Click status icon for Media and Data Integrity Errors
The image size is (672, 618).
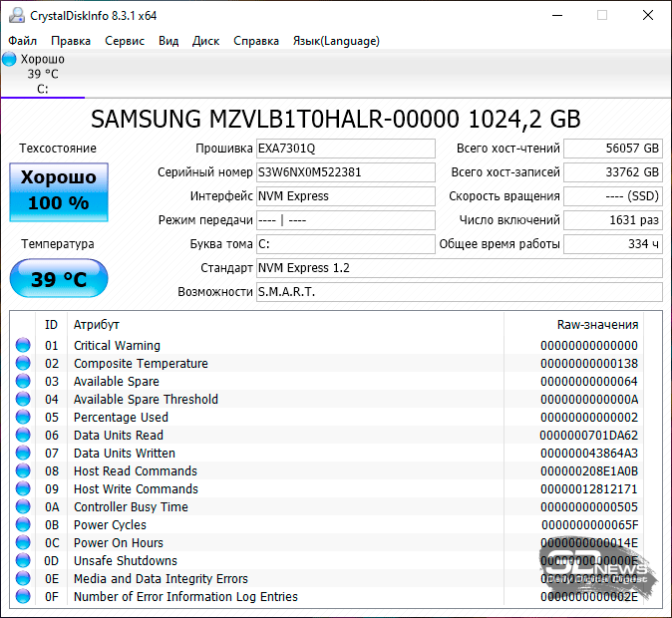click(x=23, y=578)
